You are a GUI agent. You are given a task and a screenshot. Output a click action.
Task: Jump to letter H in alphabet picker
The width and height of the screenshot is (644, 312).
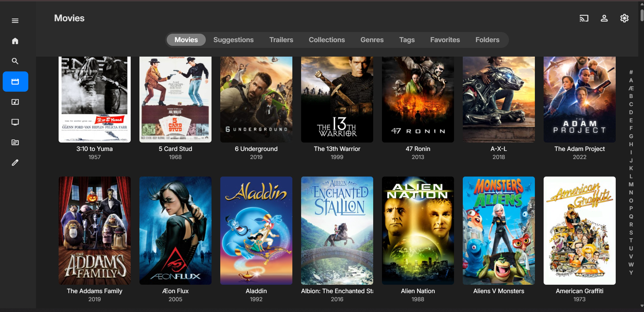(x=631, y=144)
